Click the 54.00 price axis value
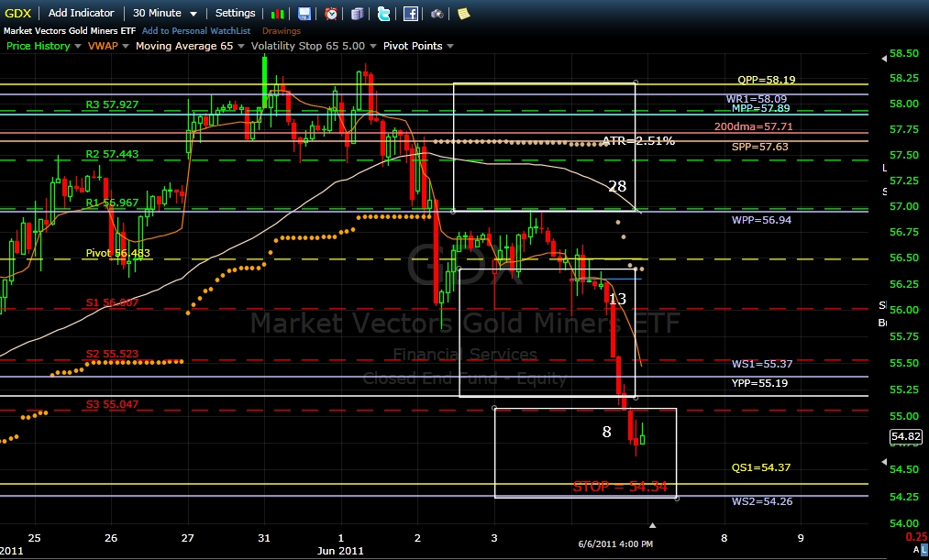Viewport: 929px width, 560px height. tap(904, 522)
